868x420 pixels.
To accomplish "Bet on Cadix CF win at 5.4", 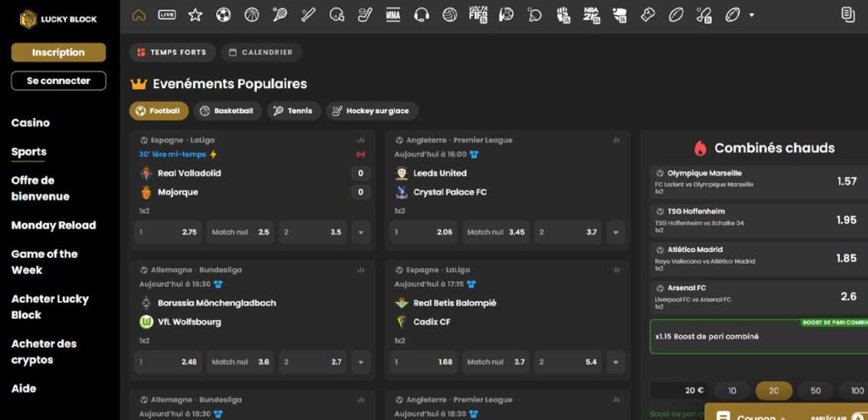I will pos(568,361).
